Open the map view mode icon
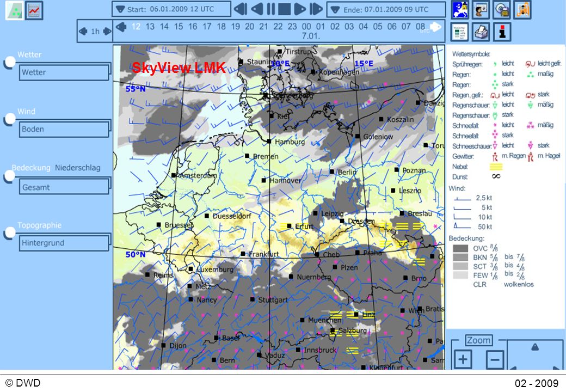Image resolution: width=566 pixels, height=392 pixels. (x=15, y=10)
